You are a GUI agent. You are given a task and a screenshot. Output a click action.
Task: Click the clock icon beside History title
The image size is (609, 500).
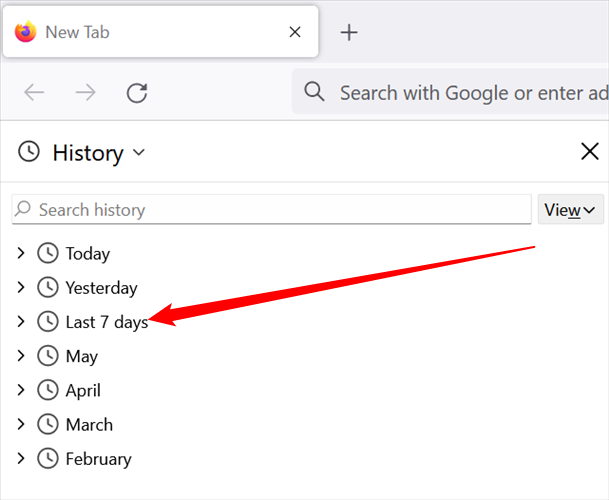point(30,152)
